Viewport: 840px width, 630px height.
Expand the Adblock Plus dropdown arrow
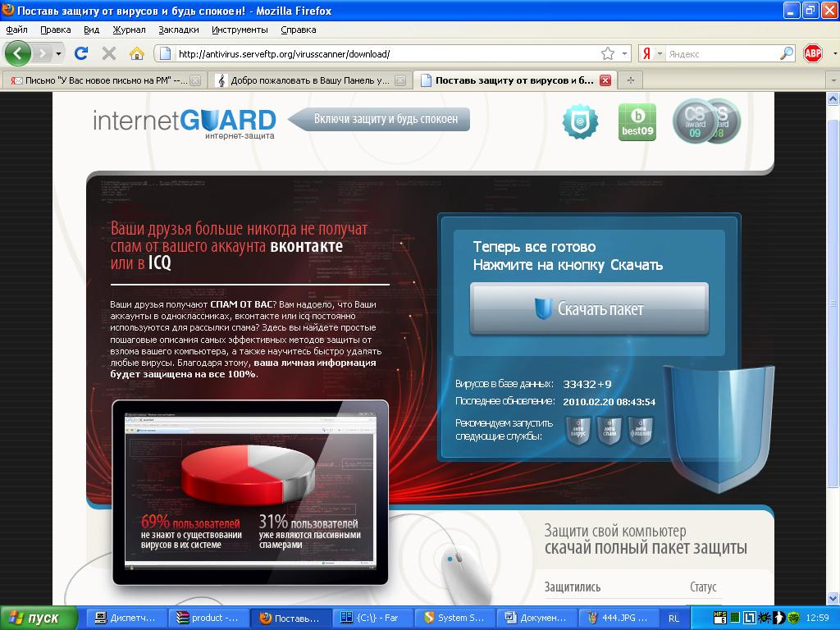834,53
